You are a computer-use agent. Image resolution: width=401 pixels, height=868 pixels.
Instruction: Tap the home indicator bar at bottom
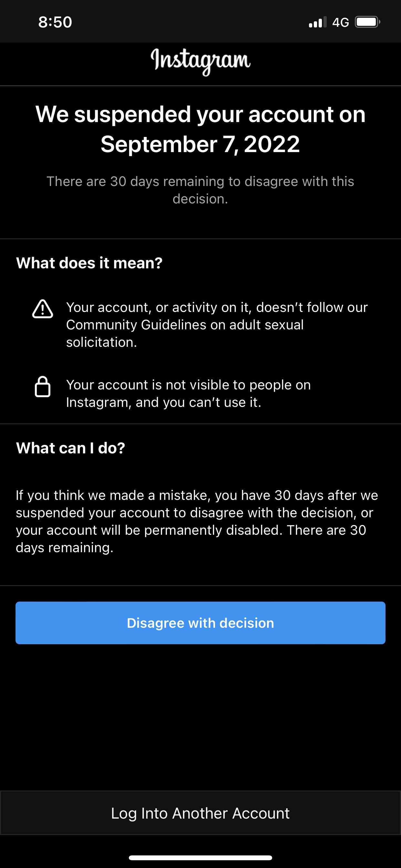(200, 858)
